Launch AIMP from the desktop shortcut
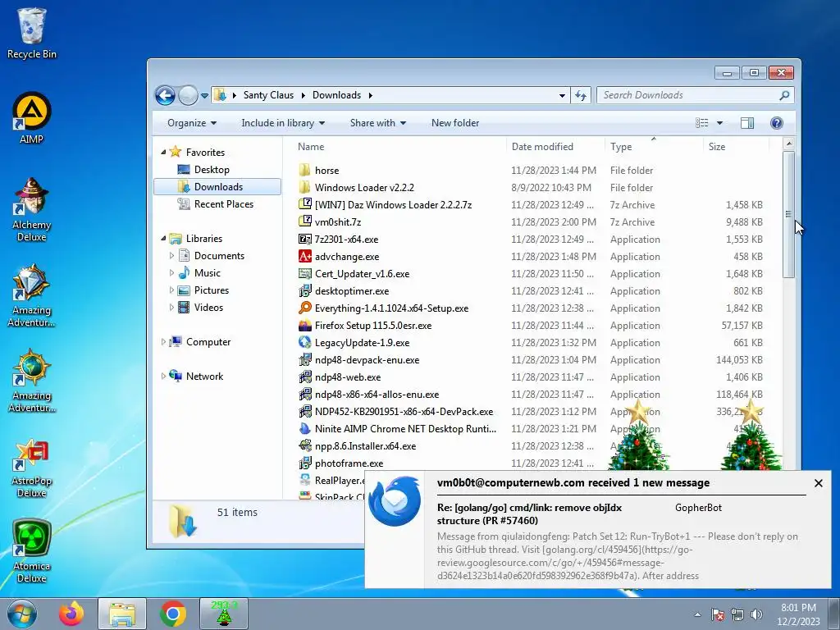 click(31, 118)
